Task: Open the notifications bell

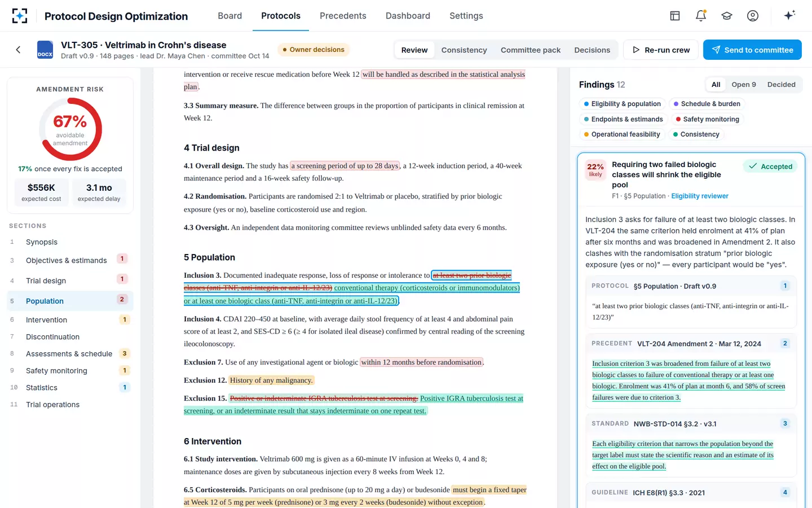Action: click(x=701, y=16)
